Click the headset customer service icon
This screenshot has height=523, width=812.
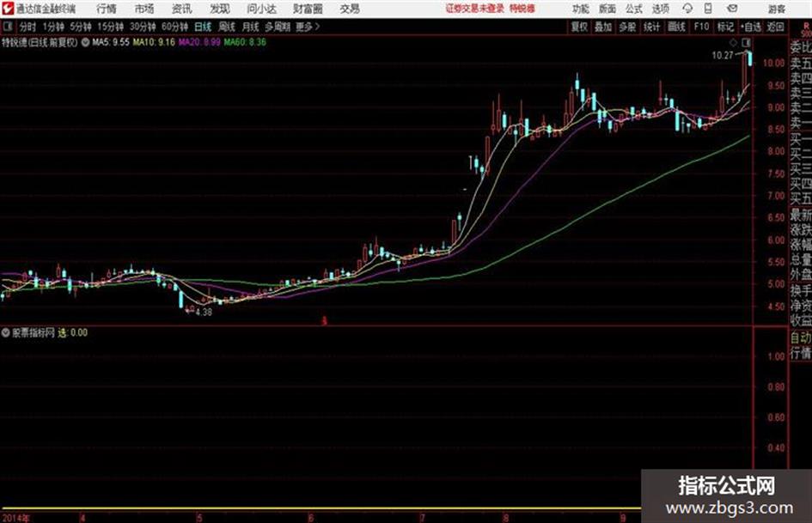687,9
